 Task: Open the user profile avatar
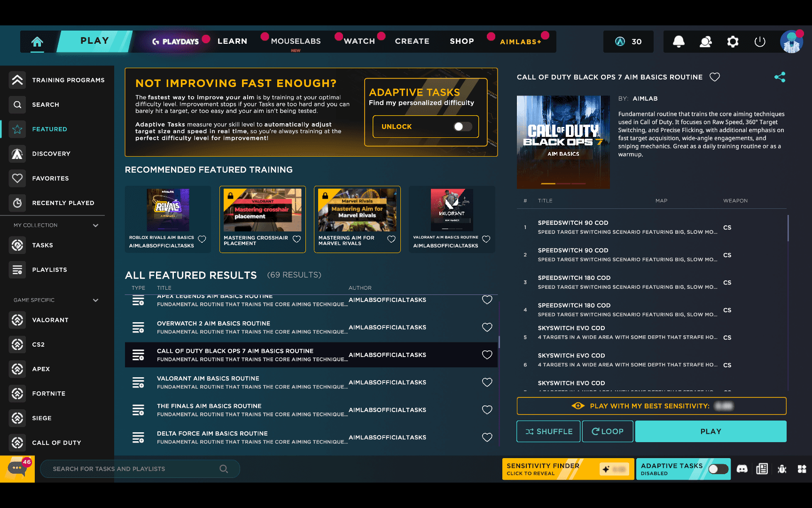(x=792, y=42)
